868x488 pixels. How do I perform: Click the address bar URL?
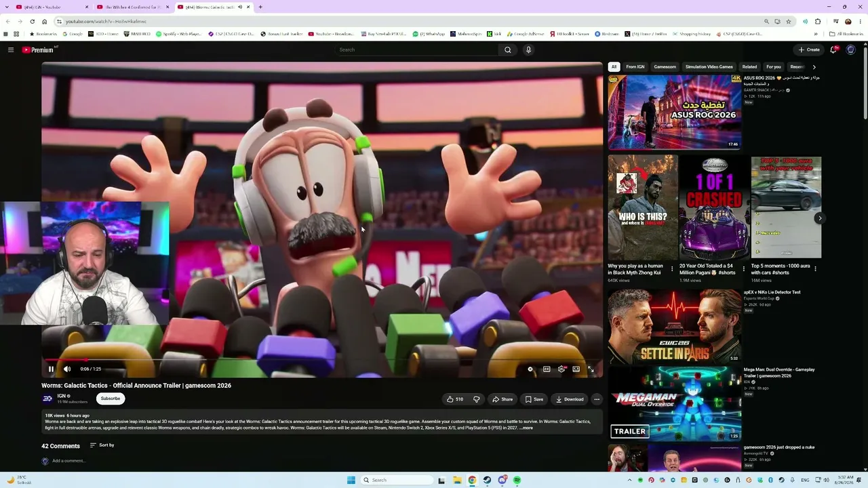(106, 22)
